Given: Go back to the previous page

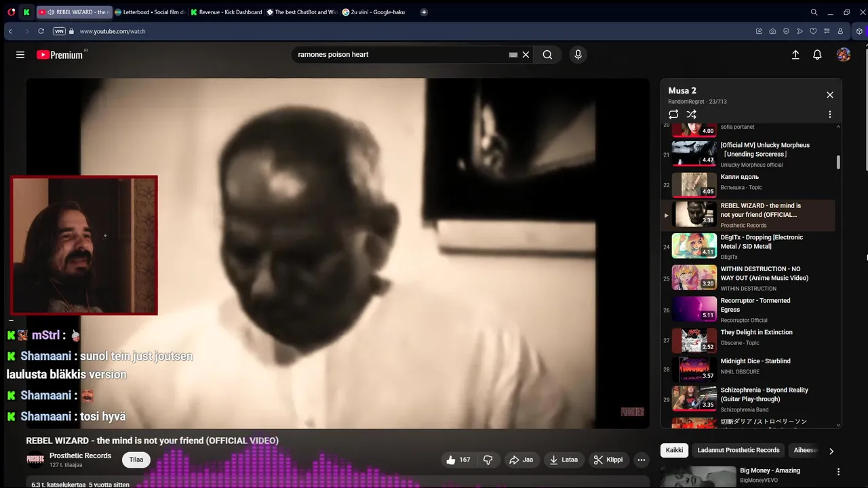Looking at the screenshot, I should pos(10,31).
